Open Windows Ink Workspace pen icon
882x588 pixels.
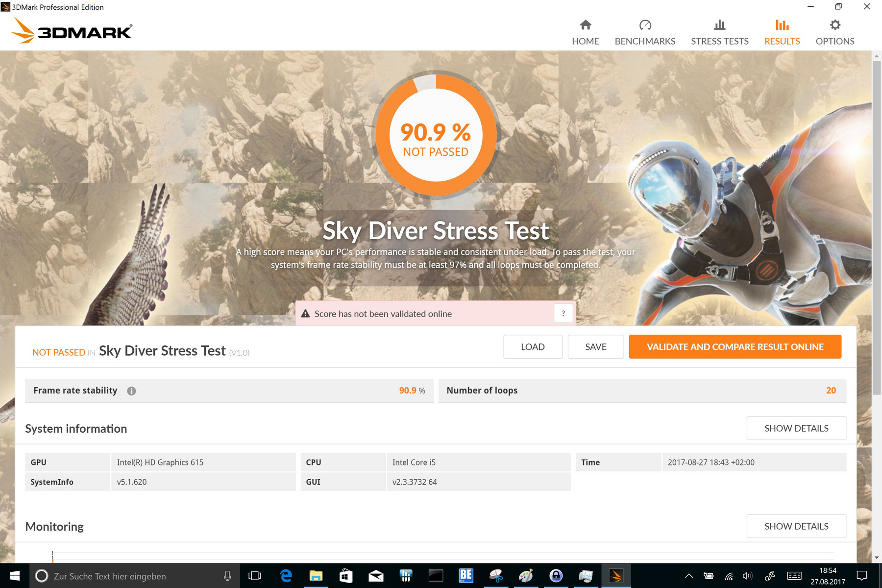tap(770, 576)
